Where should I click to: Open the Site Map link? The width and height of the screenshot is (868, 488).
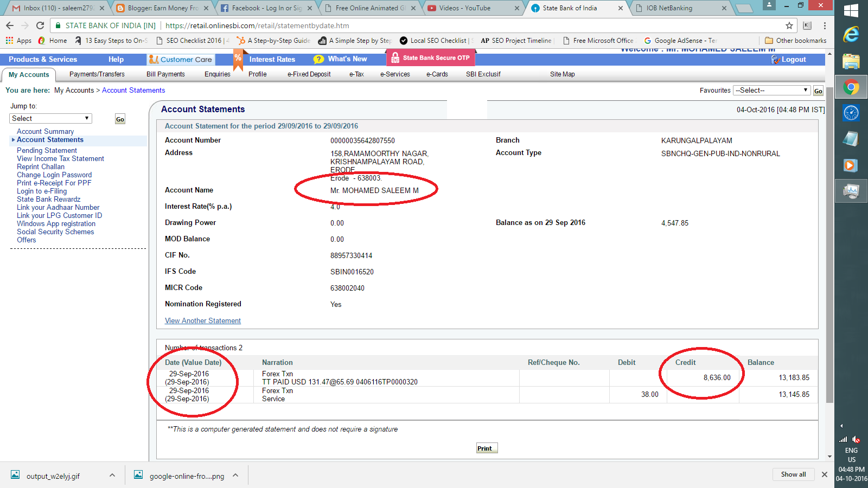(562, 74)
